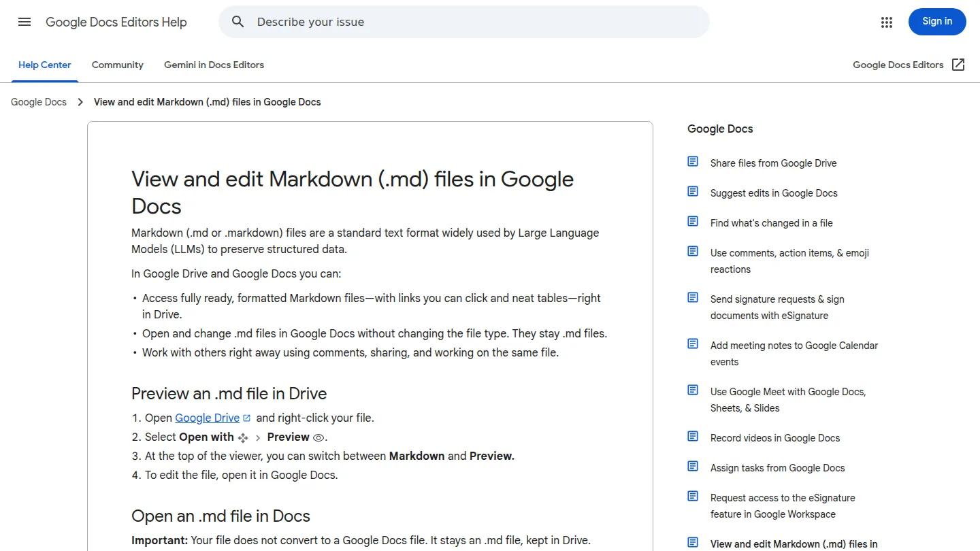Switch to the Help Center tab
980x551 pixels.
pyautogui.click(x=45, y=65)
